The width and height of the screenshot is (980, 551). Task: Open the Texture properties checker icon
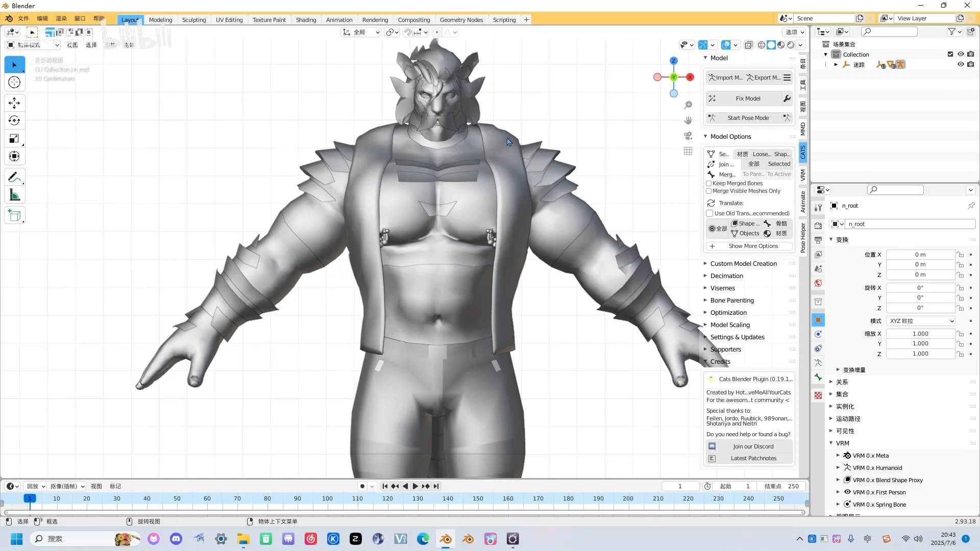(818, 395)
